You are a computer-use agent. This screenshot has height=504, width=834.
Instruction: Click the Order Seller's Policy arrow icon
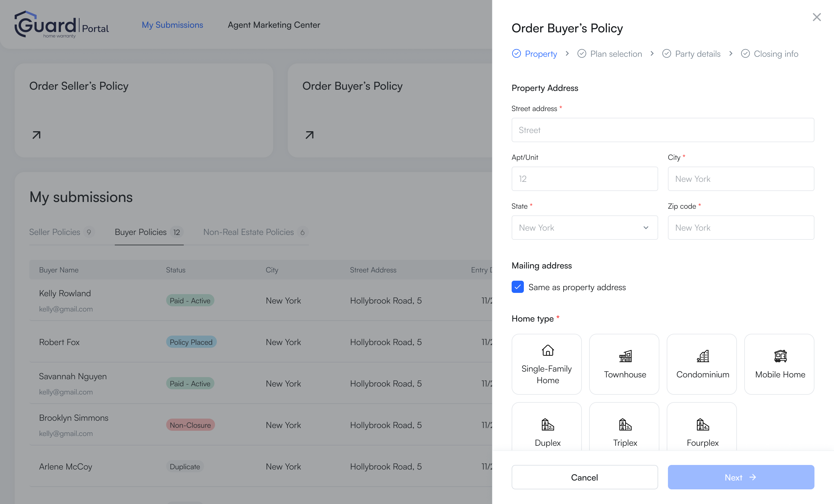point(37,135)
